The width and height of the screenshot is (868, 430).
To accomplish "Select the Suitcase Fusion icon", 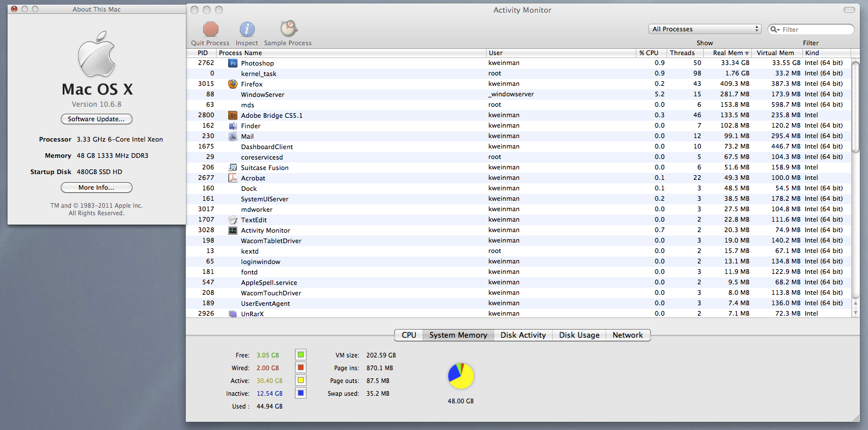I will (233, 168).
